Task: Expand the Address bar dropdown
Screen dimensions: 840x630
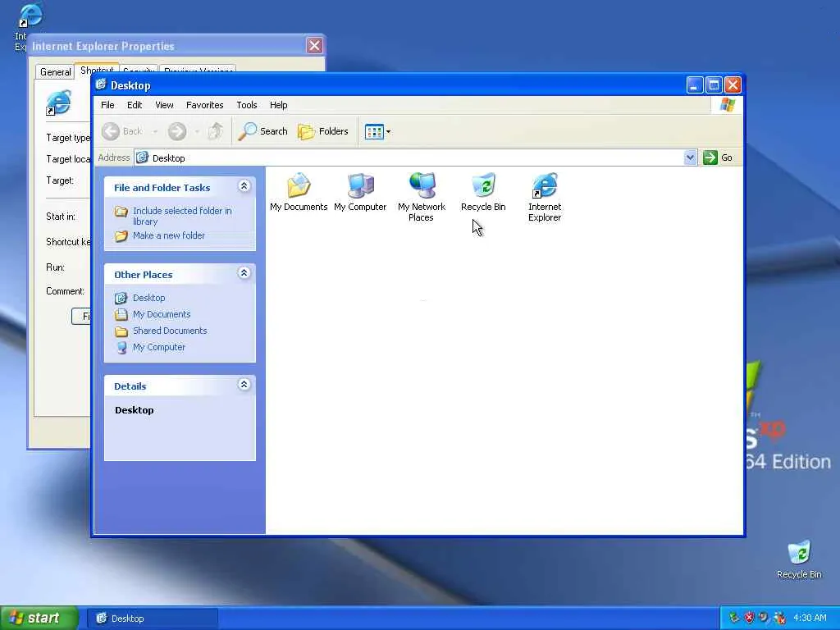Action: [690, 157]
